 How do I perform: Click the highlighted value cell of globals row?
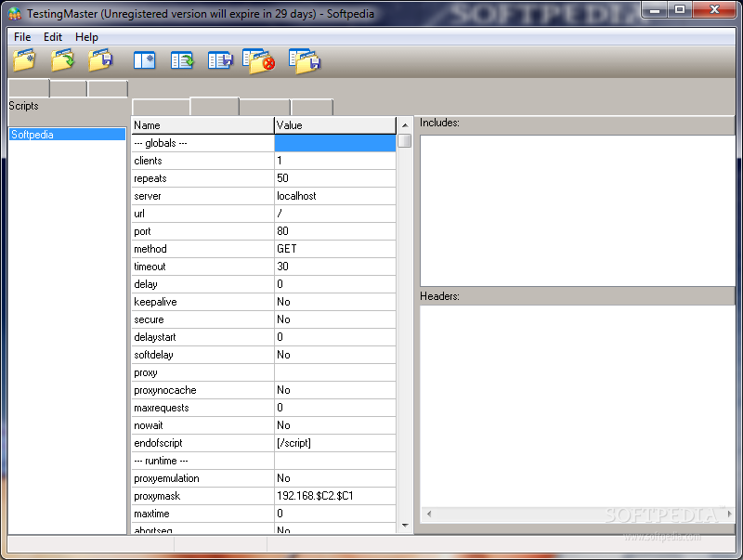point(335,143)
